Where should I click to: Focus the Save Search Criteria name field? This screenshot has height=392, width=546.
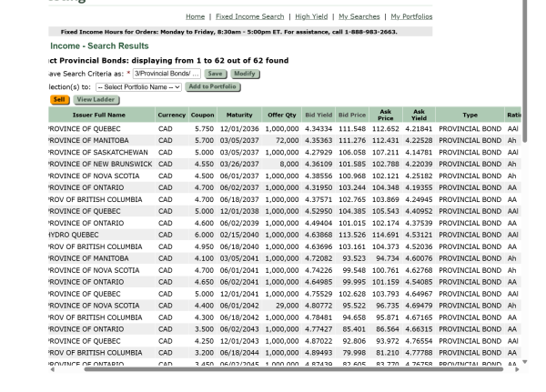[x=167, y=74]
